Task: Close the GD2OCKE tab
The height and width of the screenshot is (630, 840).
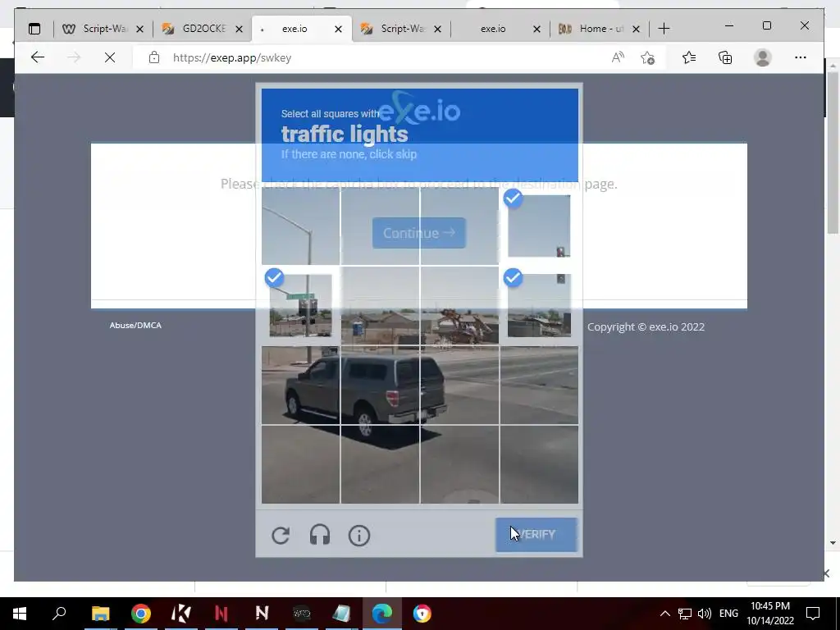Action: click(x=240, y=29)
